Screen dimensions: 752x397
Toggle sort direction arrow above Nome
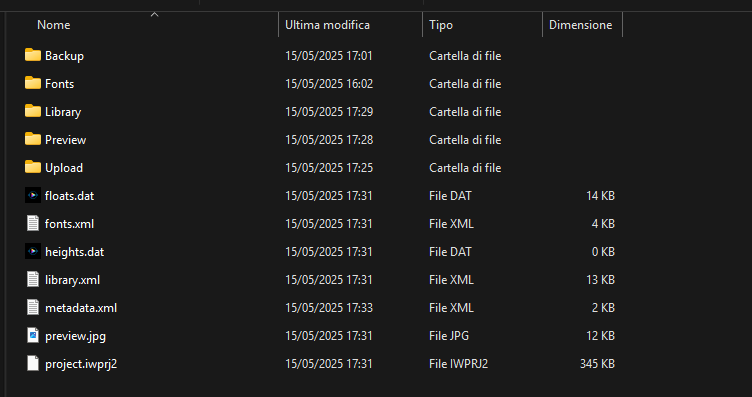click(154, 15)
